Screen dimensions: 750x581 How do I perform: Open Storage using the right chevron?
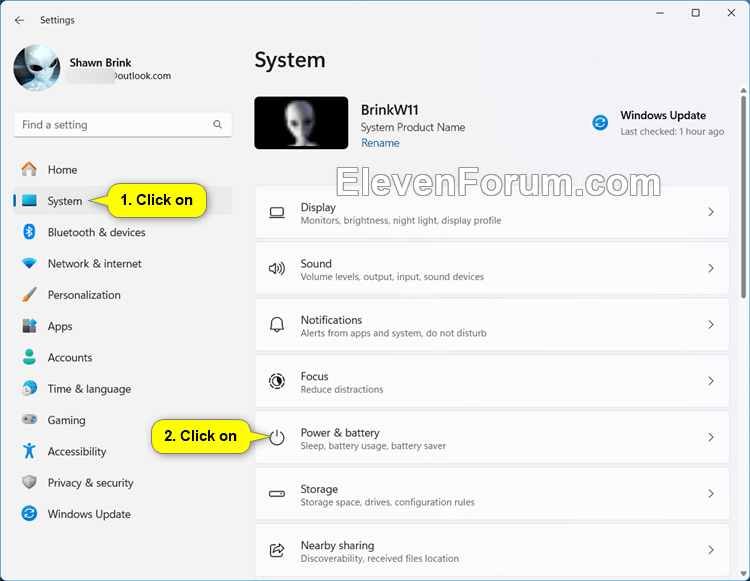[711, 493]
